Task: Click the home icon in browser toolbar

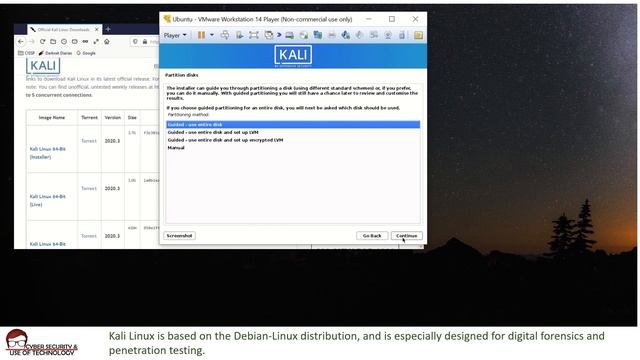Action: [x=107, y=41]
